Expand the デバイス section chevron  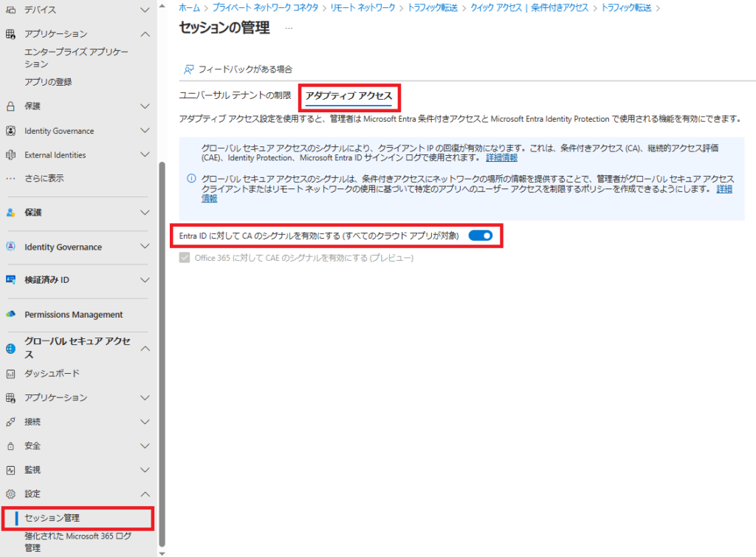pyautogui.click(x=145, y=10)
